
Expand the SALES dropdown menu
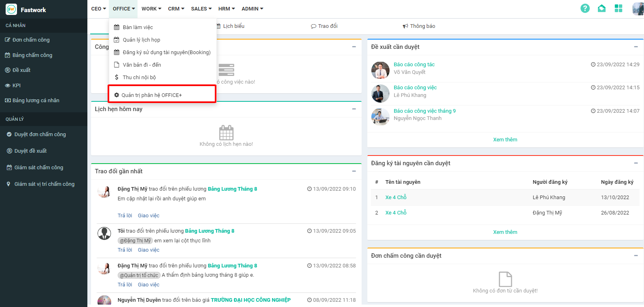[x=201, y=8]
